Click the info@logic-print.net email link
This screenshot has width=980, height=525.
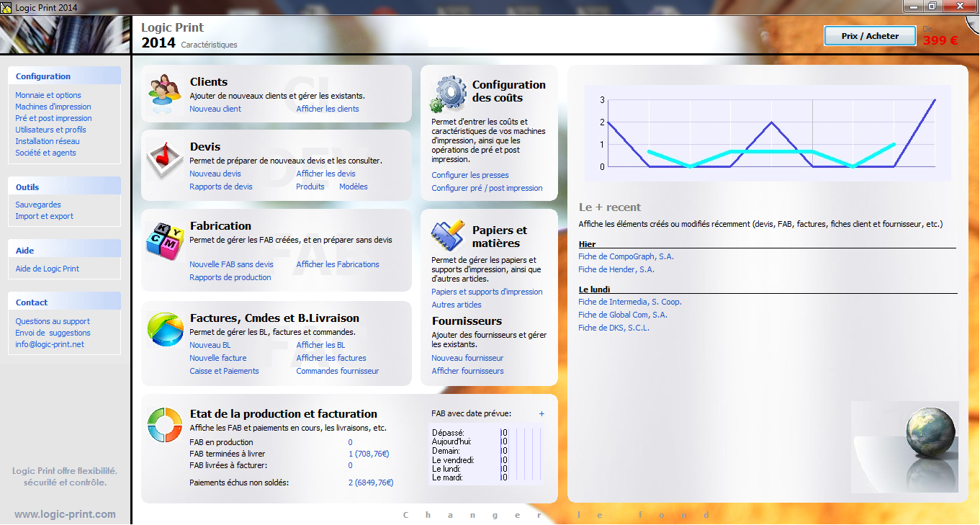[50, 344]
